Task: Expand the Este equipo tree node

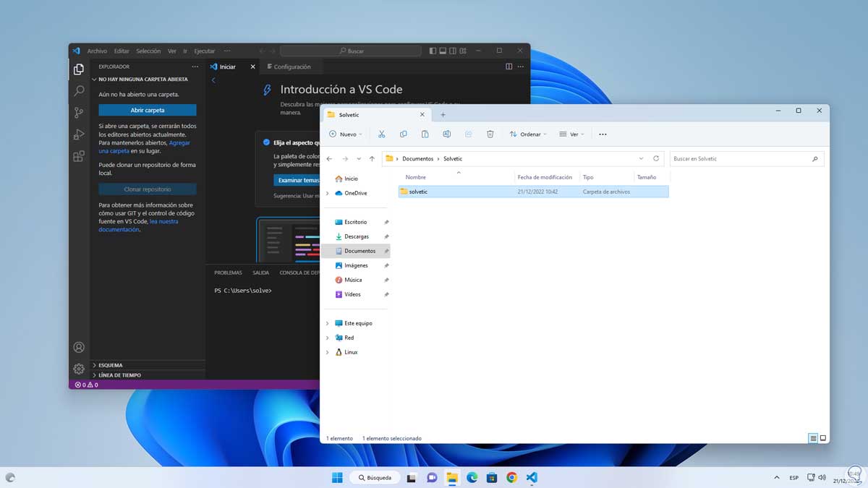Action: 328,323
